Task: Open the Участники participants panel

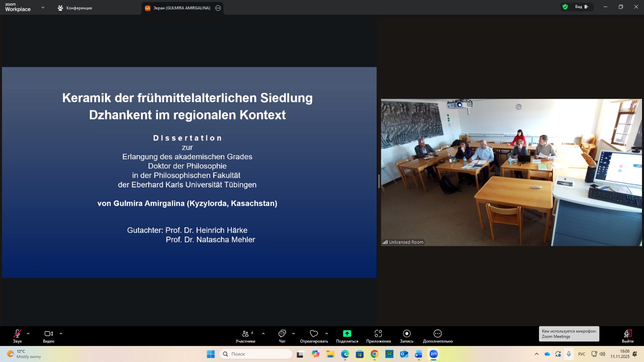Action: pos(245,335)
